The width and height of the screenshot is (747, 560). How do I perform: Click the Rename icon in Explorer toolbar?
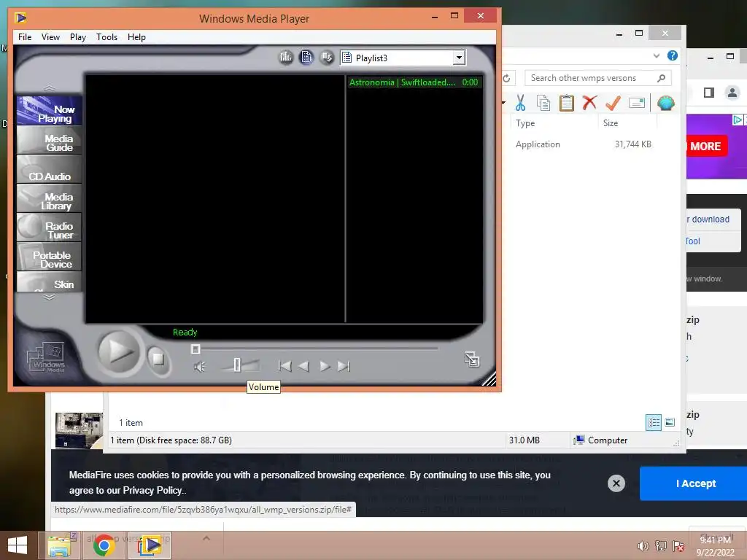[636, 102]
